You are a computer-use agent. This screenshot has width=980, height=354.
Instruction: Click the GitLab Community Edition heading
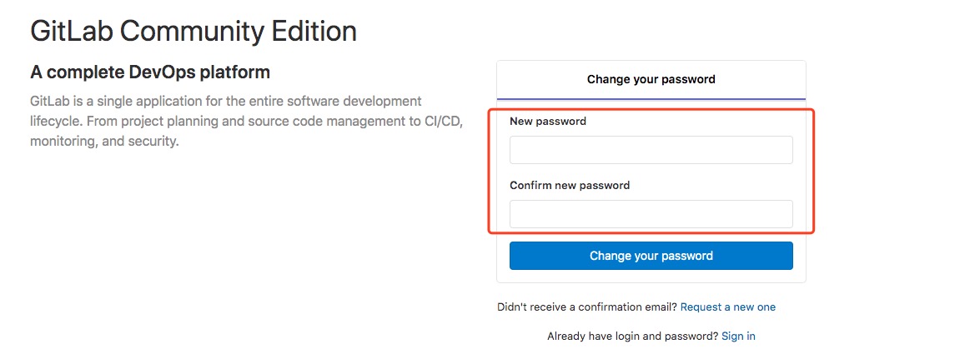(193, 32)
